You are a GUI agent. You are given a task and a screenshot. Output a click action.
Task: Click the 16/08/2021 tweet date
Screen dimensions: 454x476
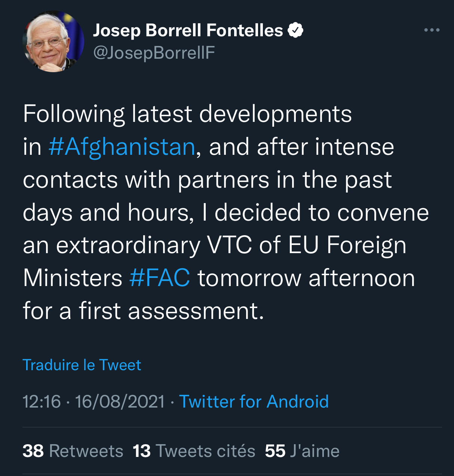coord(120,402)
